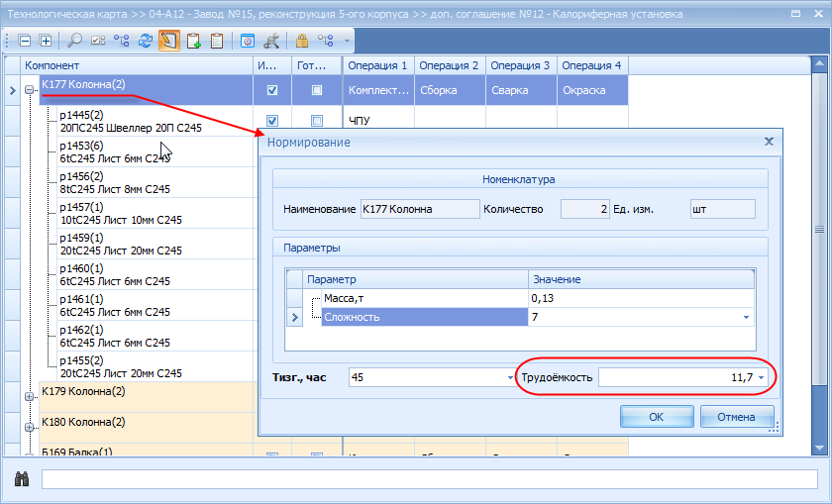The height and width of the screenshot is (504, 832).
Task: Select the К177 Колонна(2) tree row
Action: 146,90
